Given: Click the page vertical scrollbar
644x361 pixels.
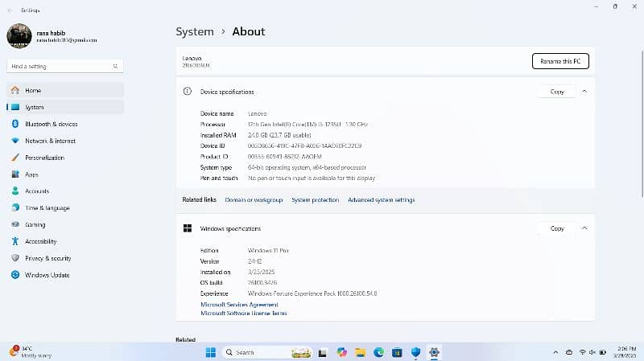Looking at the screenshot, I should 642,123.
